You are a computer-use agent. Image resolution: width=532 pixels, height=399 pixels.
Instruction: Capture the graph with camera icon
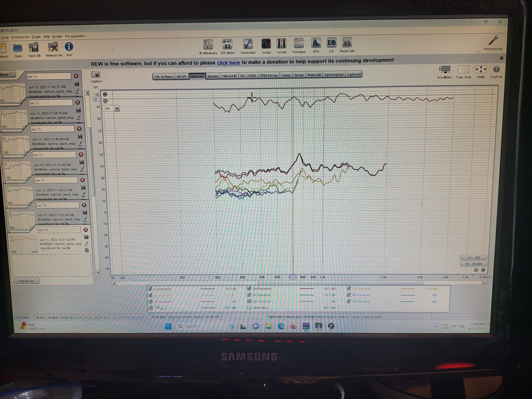96,75
